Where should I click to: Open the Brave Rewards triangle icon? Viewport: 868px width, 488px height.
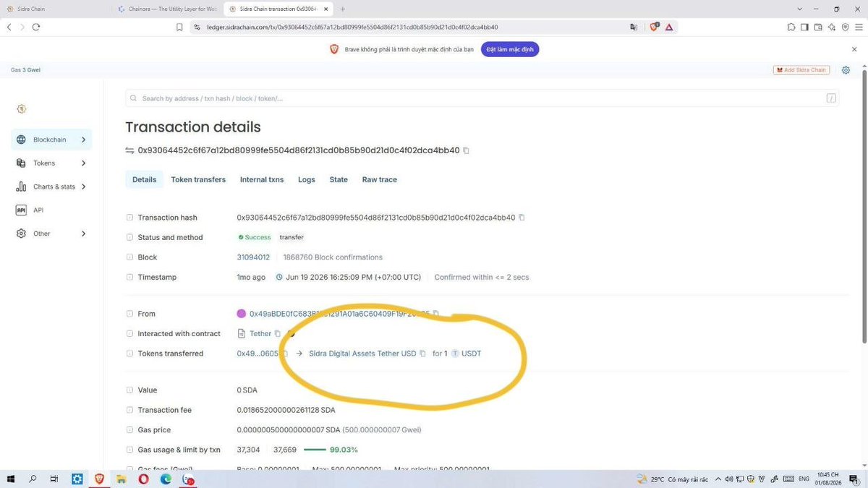669,27
